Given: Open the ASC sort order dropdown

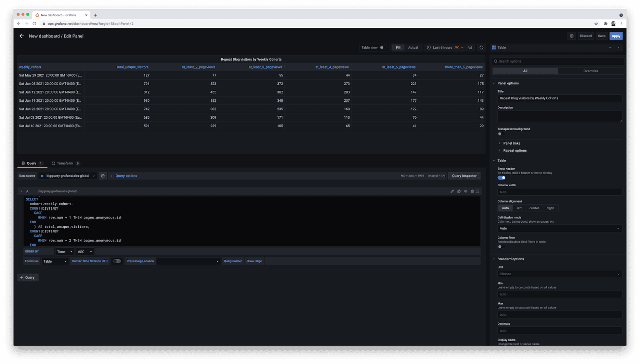Looking at the screenshot, I should 85,252.
